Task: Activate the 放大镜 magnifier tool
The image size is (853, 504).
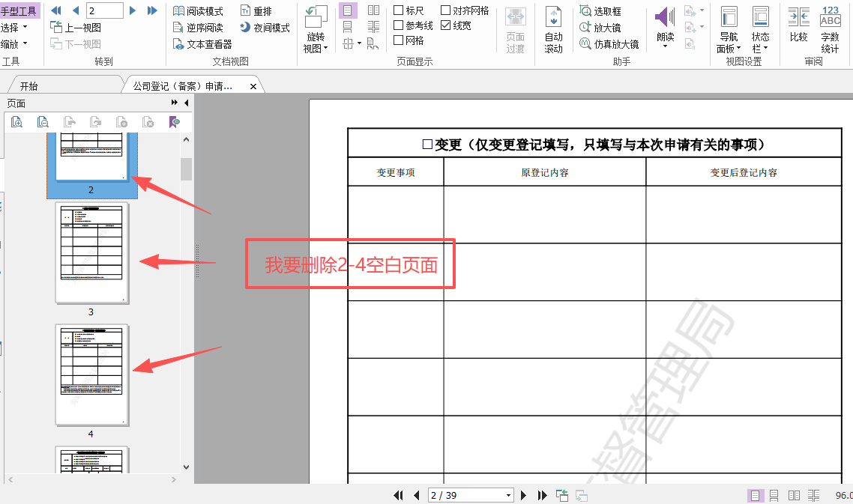Action: [x=600, y=27]
